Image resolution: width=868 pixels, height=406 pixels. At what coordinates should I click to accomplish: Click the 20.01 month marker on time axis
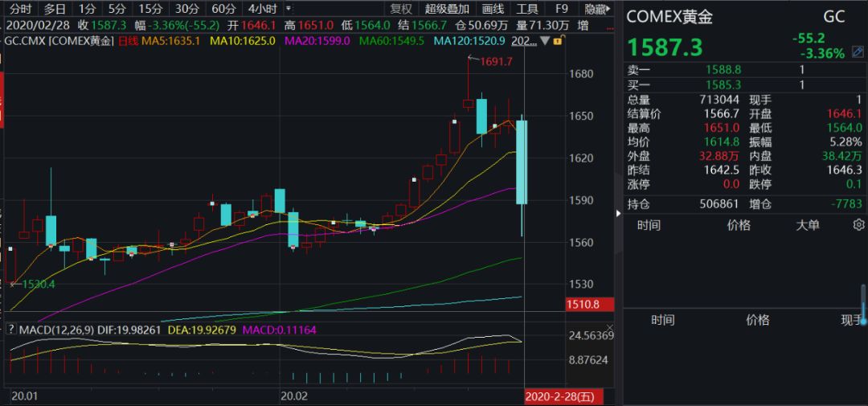click(25, 396)
